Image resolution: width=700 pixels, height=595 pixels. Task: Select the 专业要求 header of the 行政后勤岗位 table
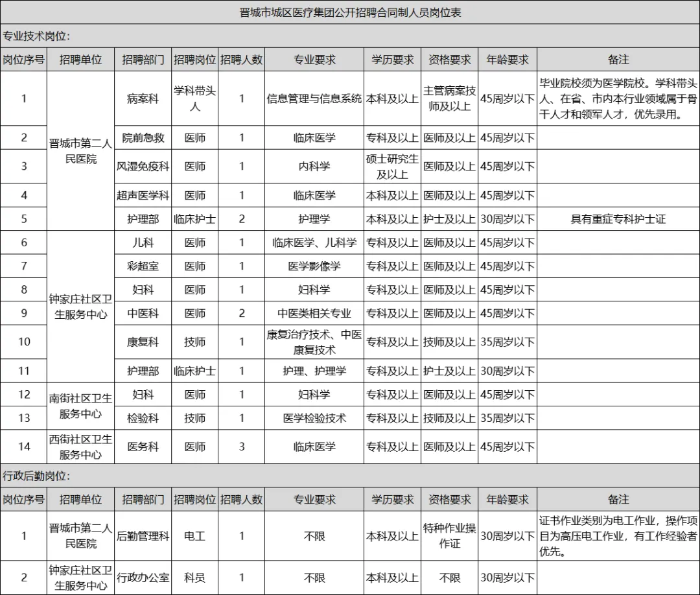coord(314,500)
